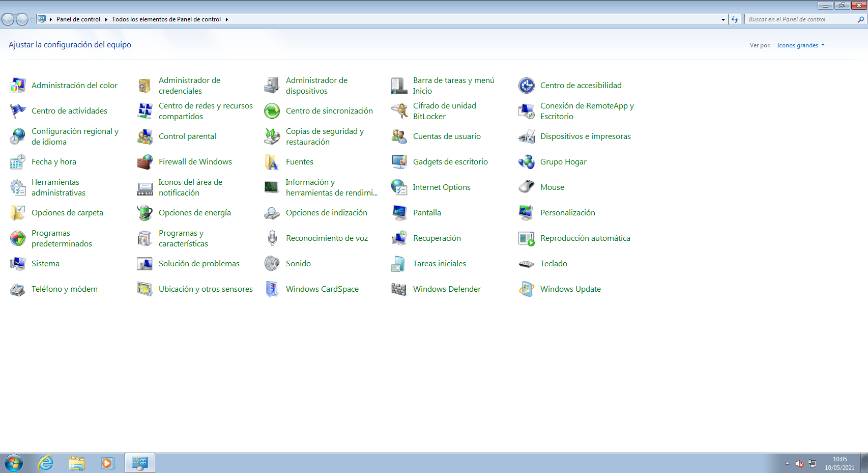Viewport: 868px width, 473px height.
Task: Click the Windows Start button
Action: [x=14, y=463]
